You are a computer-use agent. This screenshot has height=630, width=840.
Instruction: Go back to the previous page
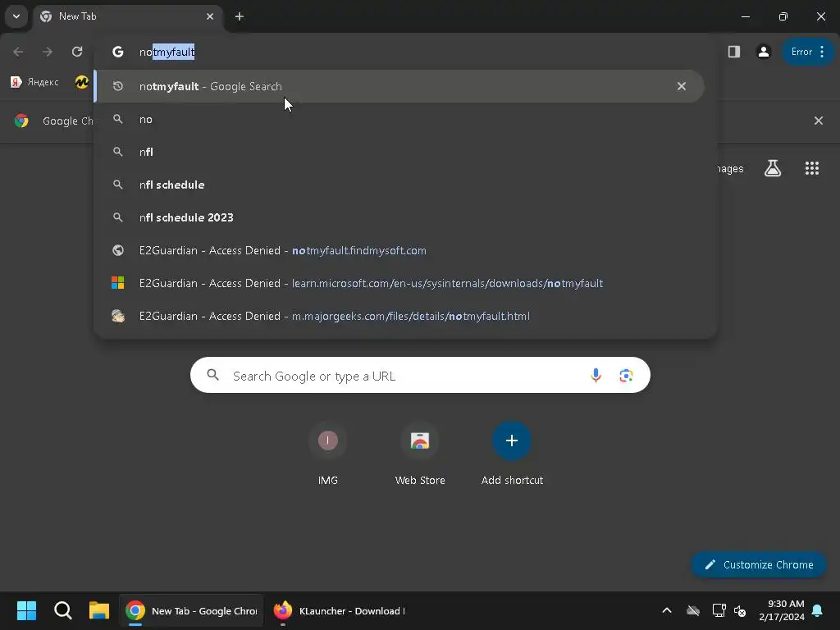tap(18, 52)
